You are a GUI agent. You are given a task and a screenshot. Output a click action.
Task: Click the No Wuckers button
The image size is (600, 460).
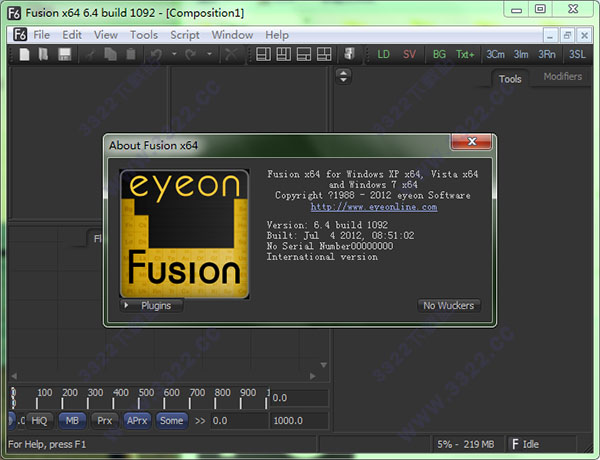(448, 305)
